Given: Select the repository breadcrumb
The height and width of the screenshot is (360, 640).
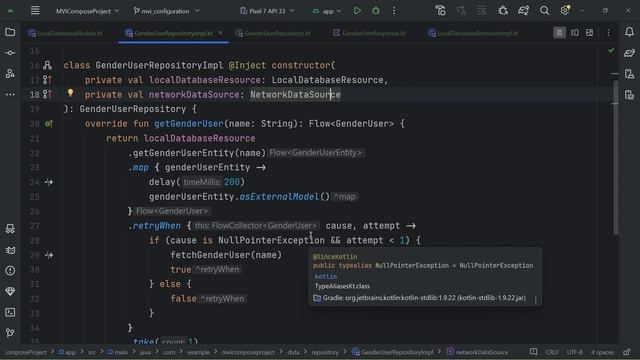Looking at the screenshot, I should coord(325,352).
